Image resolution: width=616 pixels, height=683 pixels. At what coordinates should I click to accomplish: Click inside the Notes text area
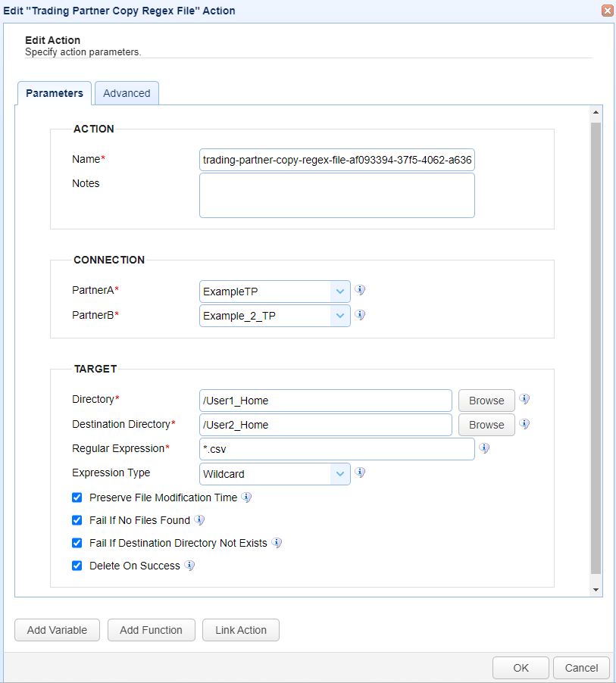pos(336,195)
